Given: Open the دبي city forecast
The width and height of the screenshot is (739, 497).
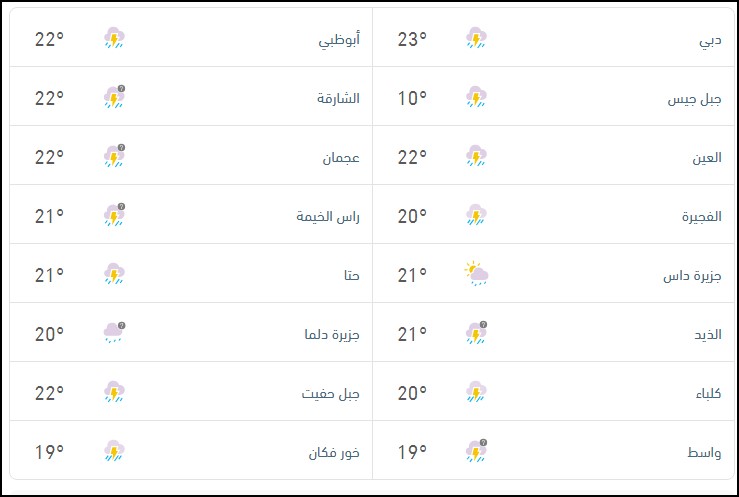Looking at the screenshot, I should 710,40.
